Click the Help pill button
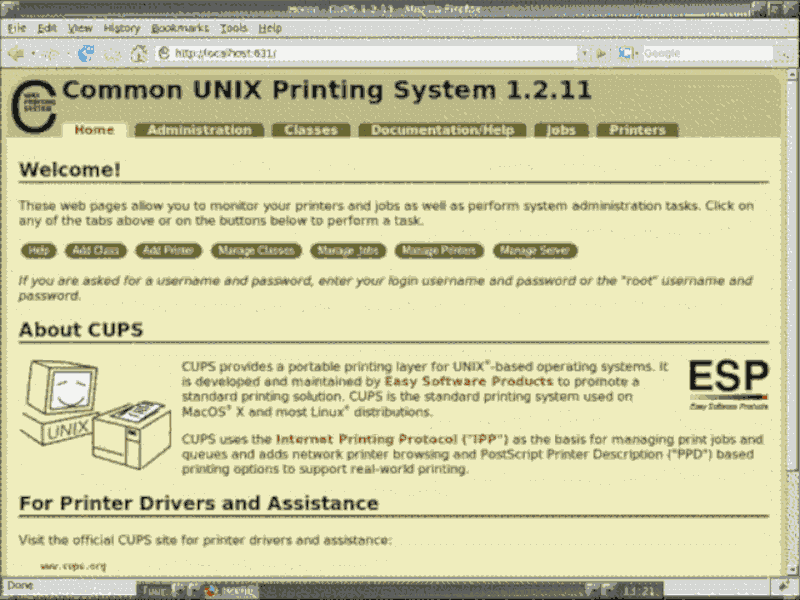Image resolution: width=800 pixels, height=600 pixels. [39, 251]
